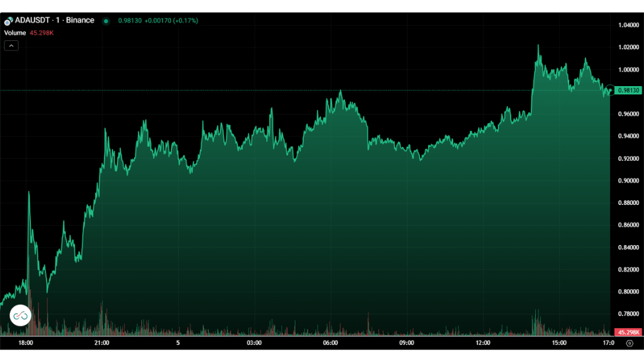Image resolution: width=644 pixels, height=362 pixels.
Task: Click the 0.82000 price axis label
Action: [x=628, y=270]
